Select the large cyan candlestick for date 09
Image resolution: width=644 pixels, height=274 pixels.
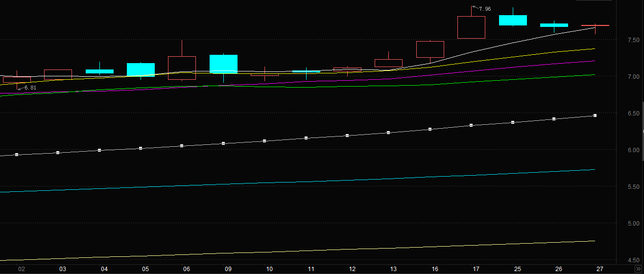click(x=223, y=64)
